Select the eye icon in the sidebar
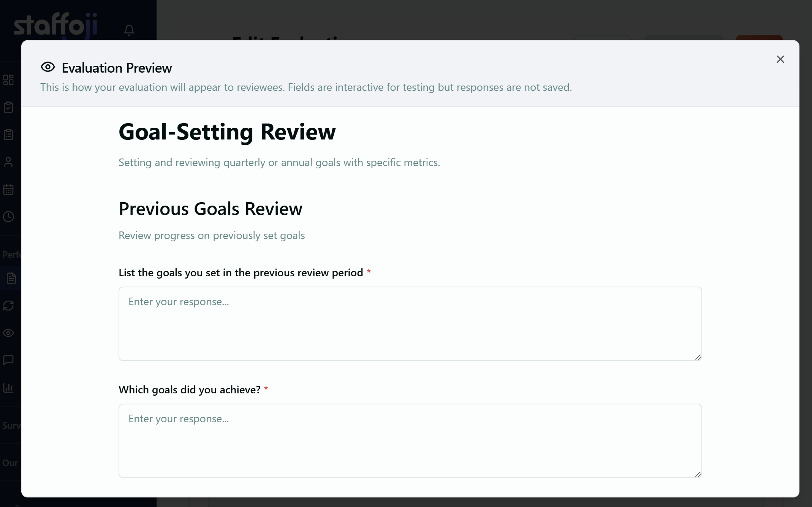Screen dimensions: 812x507 [8, 333]
